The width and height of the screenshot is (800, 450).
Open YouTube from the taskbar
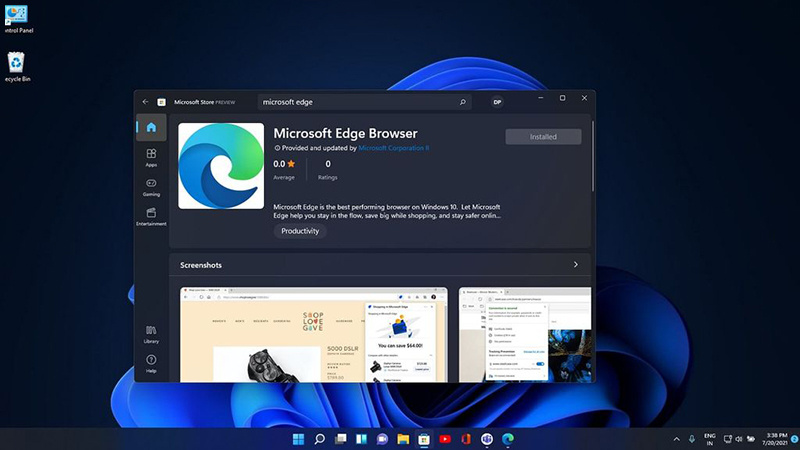pos(445,439)
